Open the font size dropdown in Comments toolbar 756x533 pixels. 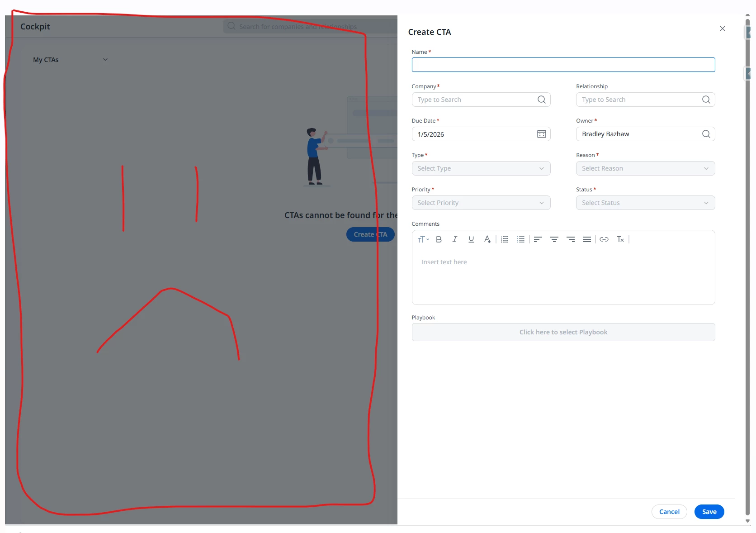(423, 239)
